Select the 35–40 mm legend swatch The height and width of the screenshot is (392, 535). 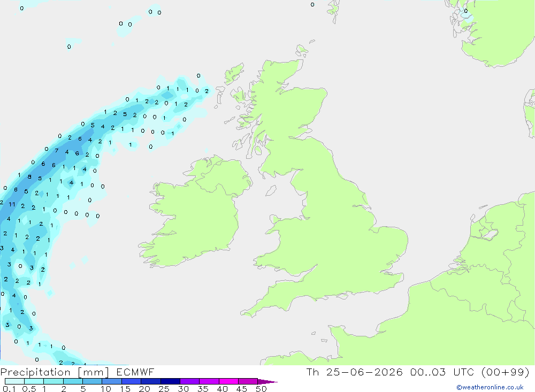tap(209, 381)
